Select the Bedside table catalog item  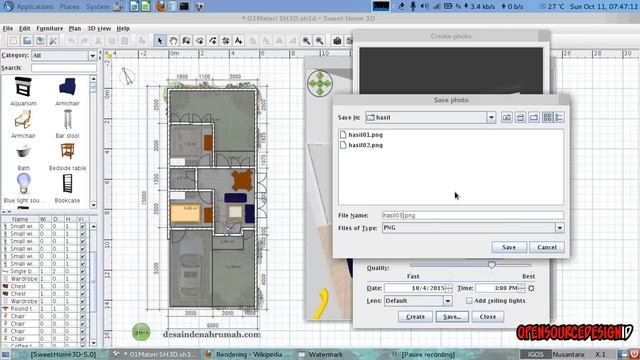tap(67, 157)
